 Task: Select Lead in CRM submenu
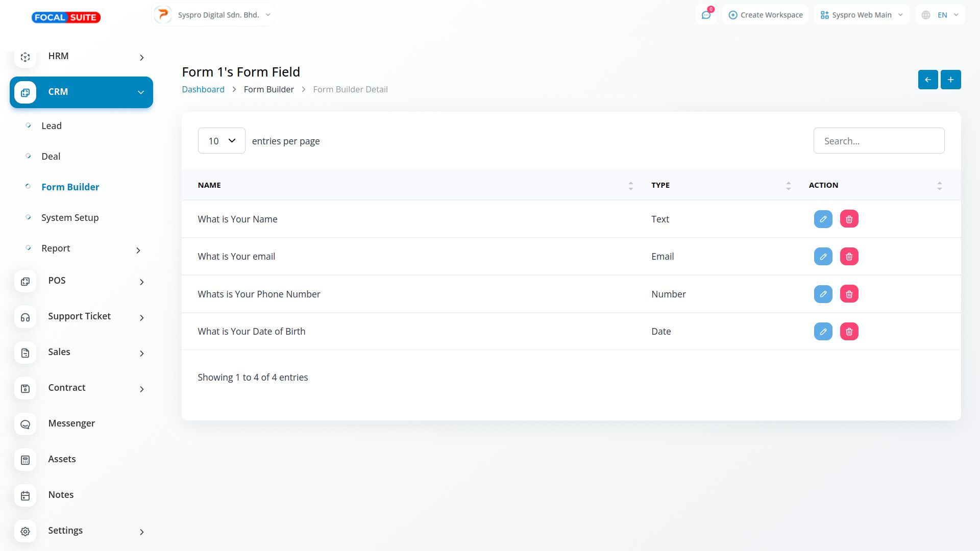click(x=52, y=126)
